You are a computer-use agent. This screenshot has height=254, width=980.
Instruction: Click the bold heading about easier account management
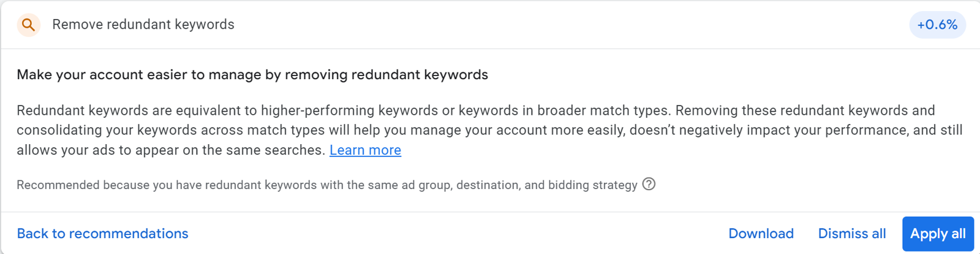pyautogui.click(x=252, y=75)
